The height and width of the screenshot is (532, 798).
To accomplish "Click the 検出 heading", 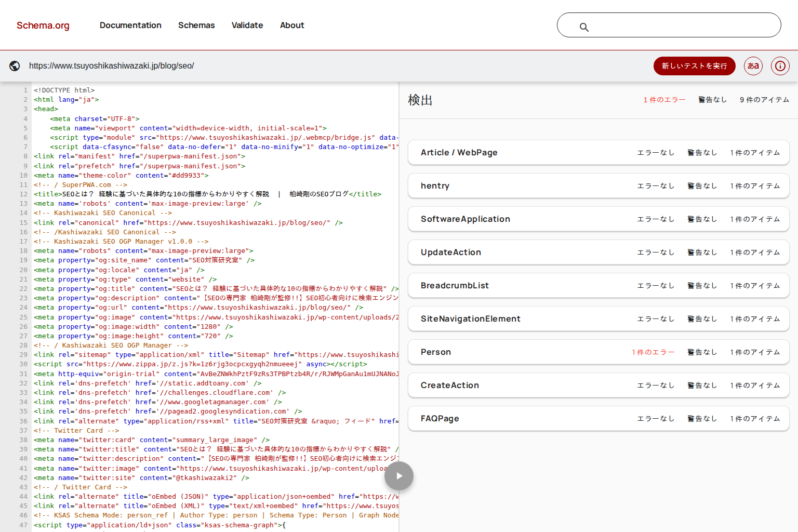I will (420, 100).
